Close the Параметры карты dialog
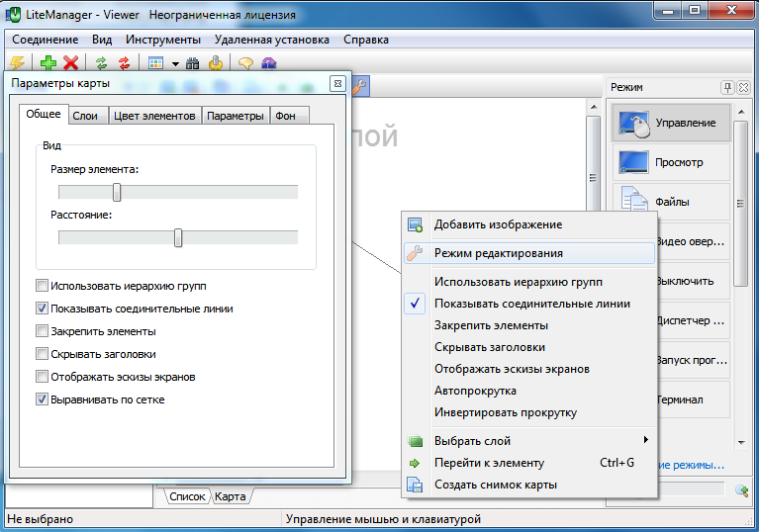Screen dimensions: 759x532 pos(337,83)
